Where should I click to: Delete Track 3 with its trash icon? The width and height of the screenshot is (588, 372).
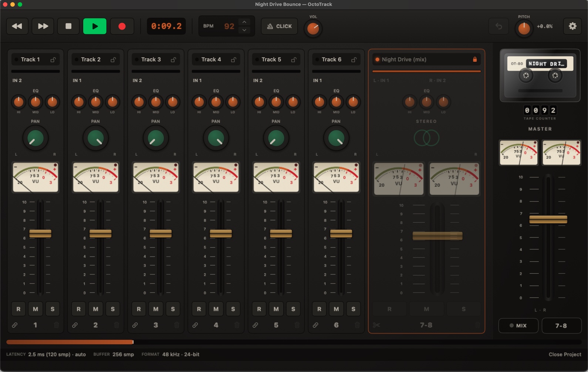(177, 325)
